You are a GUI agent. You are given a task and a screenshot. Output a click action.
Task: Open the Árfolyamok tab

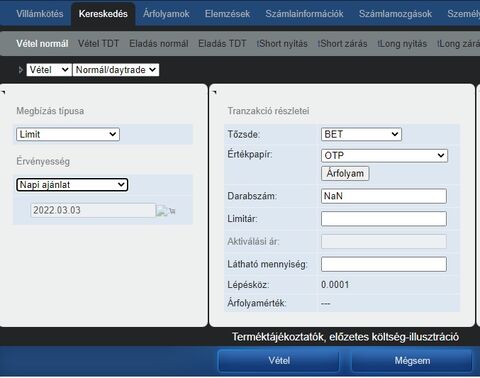click(x=166, y=14)
